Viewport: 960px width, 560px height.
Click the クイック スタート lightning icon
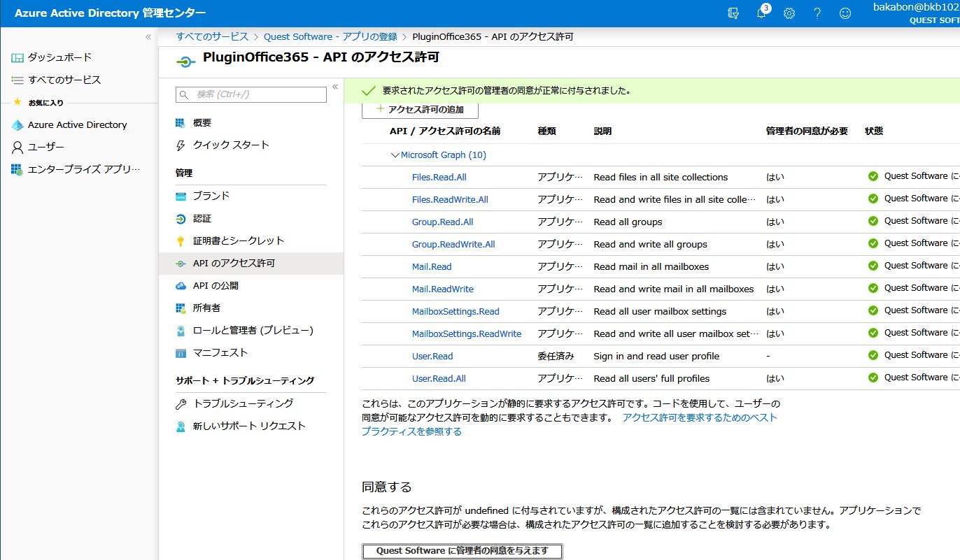[x=181, y=145]
